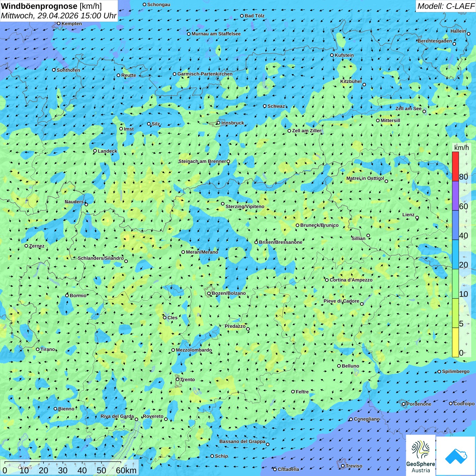Click the Riva del Garda label
Screen dimensions: 476x476
[x=117, y=416]
